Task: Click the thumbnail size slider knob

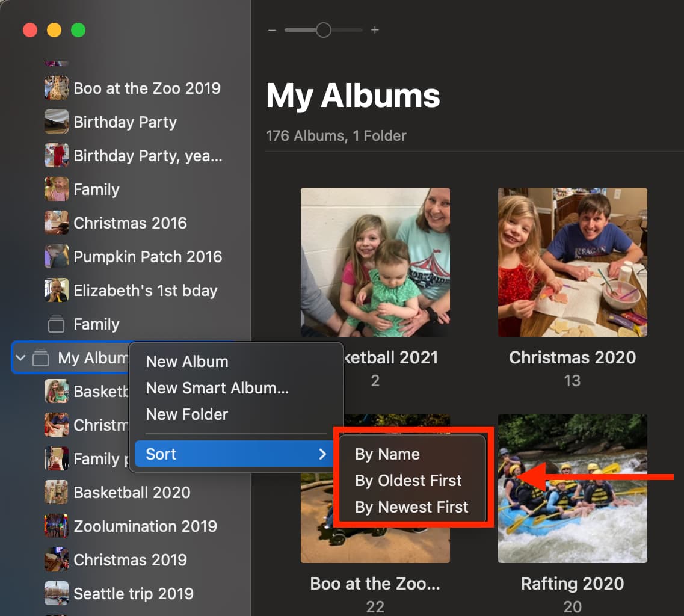Action: [324, 30]
